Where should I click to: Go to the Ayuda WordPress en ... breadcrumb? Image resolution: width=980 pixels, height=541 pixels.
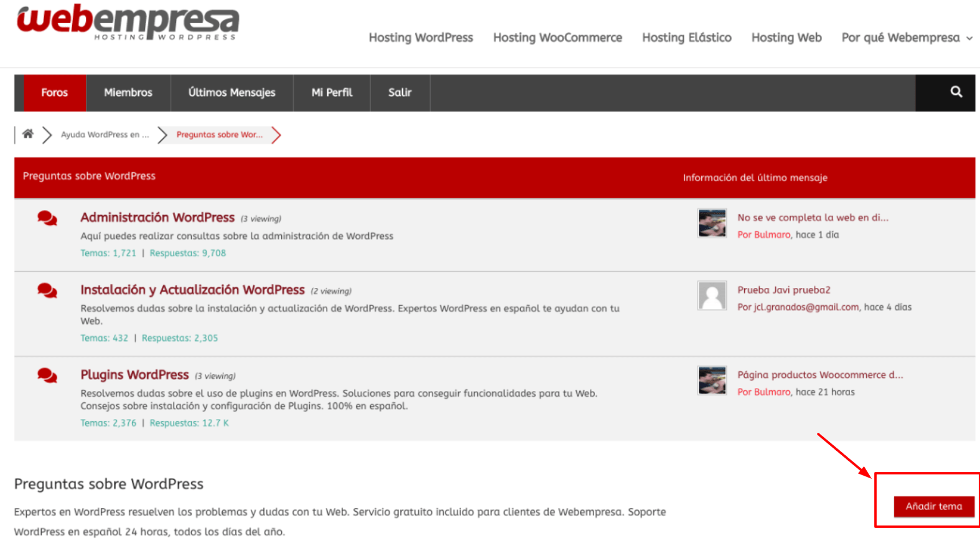(x=105, y=134)
